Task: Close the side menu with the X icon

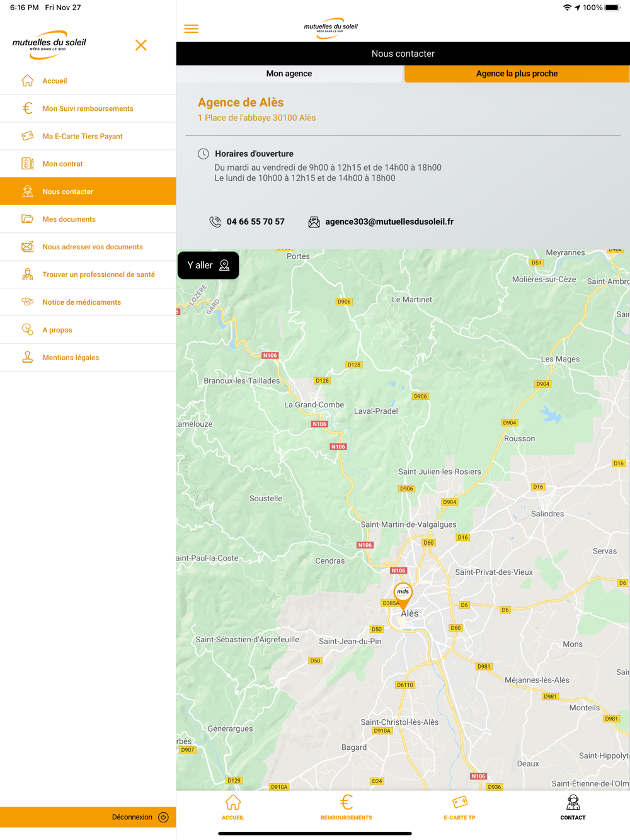Action: (x=141, y=45)
